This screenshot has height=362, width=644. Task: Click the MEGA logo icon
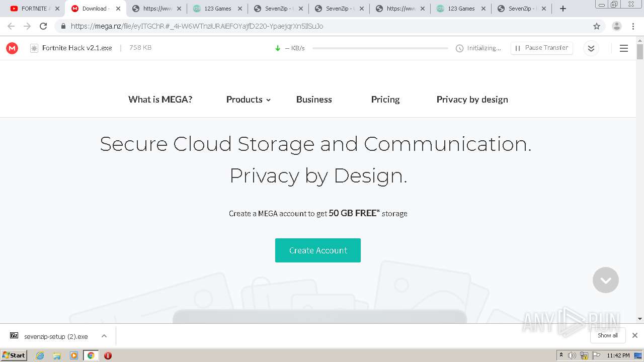point(12,48)
